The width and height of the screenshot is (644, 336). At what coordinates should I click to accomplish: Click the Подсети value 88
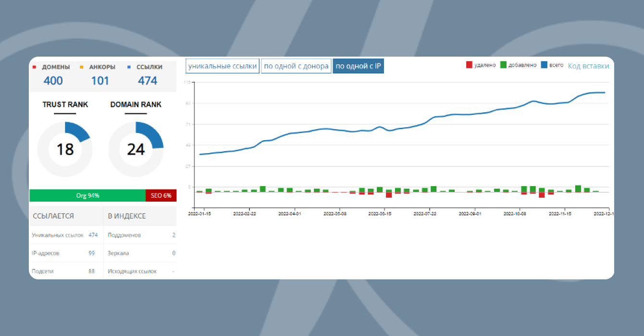point(92,271)
